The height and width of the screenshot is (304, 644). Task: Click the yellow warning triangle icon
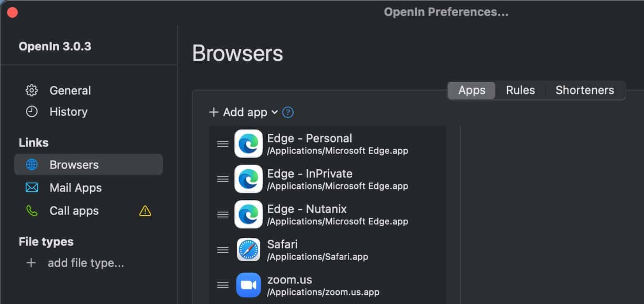pyautogui.click(x=145, y=211)
